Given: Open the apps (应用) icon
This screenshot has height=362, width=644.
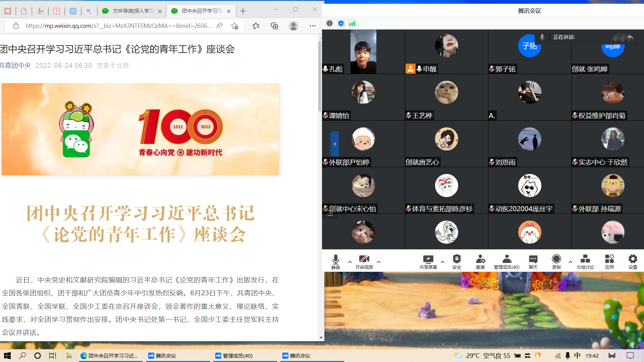Looking at the screenshot, I should coord(609,259).
